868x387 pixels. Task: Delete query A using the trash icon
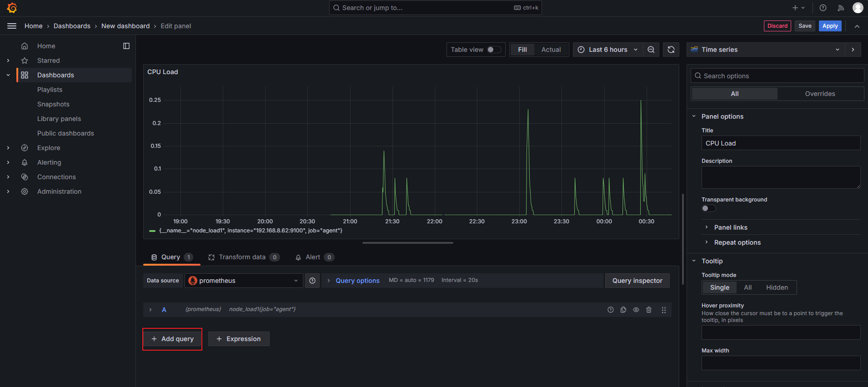pos(649,310)
